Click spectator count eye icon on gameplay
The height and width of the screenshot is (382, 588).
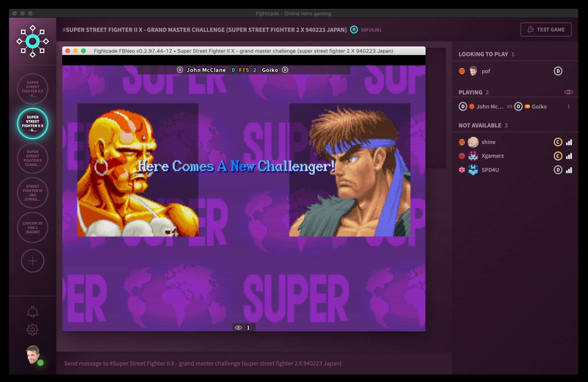point(238,327)
